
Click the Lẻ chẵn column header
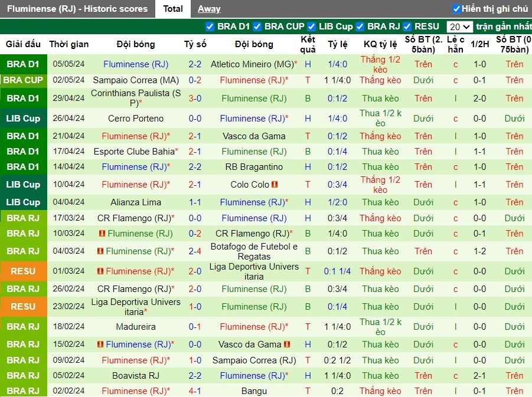tap(455, 44)
